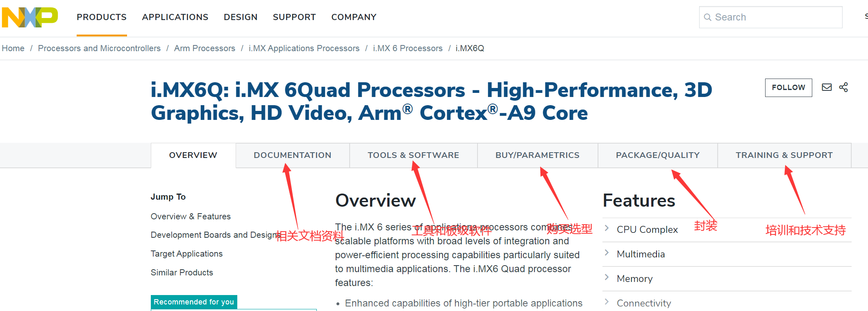
Task: Click the Jump To heading
Action: tap(168, 197)
